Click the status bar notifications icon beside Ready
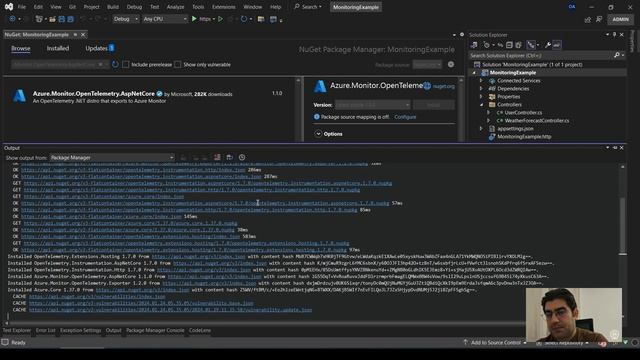 pyautogui.click(x=5, y=342)
